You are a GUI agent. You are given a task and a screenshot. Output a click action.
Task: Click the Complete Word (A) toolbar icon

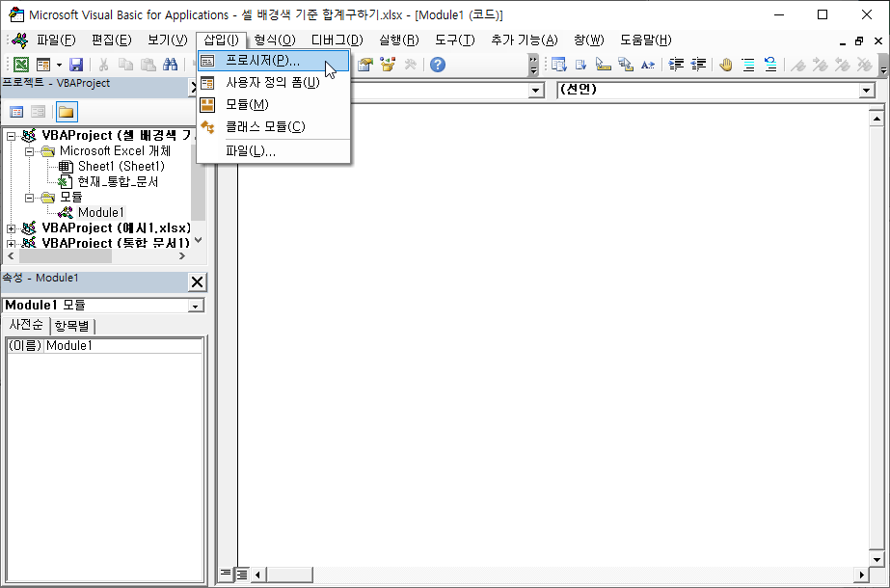coord(648,65)
